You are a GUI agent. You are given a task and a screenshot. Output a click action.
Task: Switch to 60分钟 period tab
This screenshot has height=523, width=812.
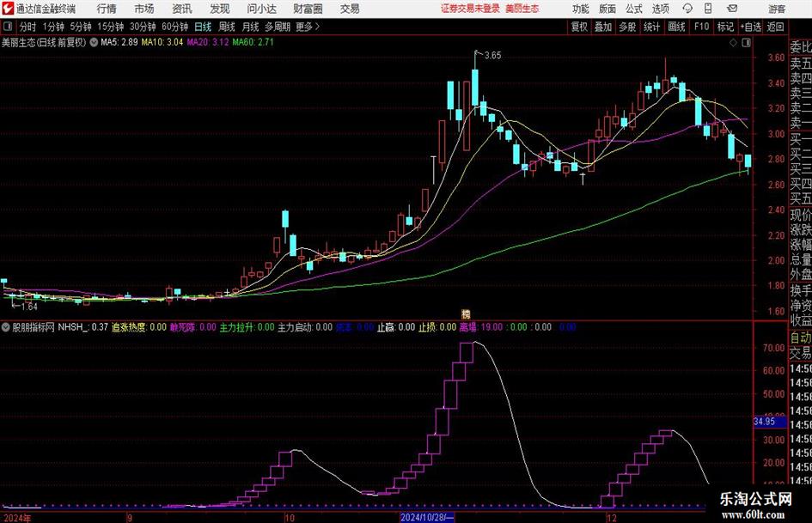pyautogui.click(x=175, y=27)
